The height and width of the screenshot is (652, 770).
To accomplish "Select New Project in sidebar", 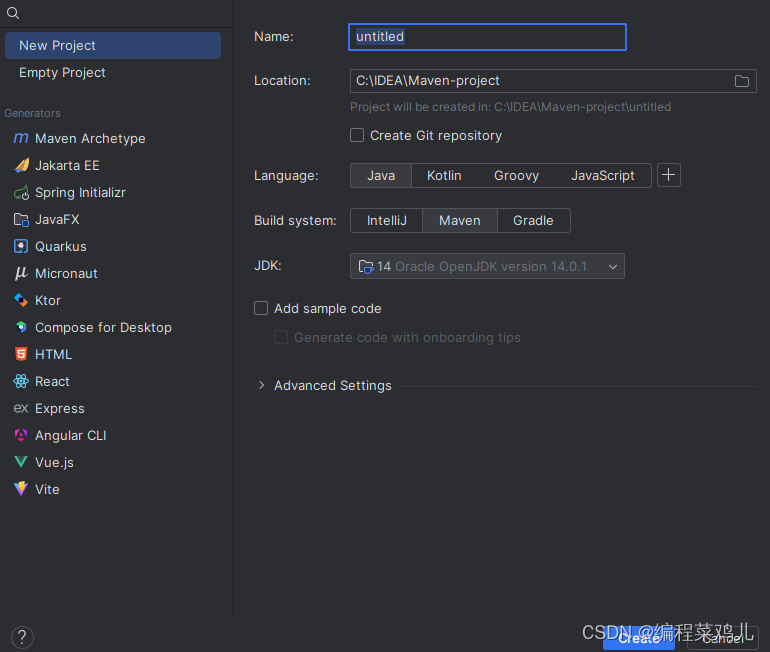I will 113,46.
